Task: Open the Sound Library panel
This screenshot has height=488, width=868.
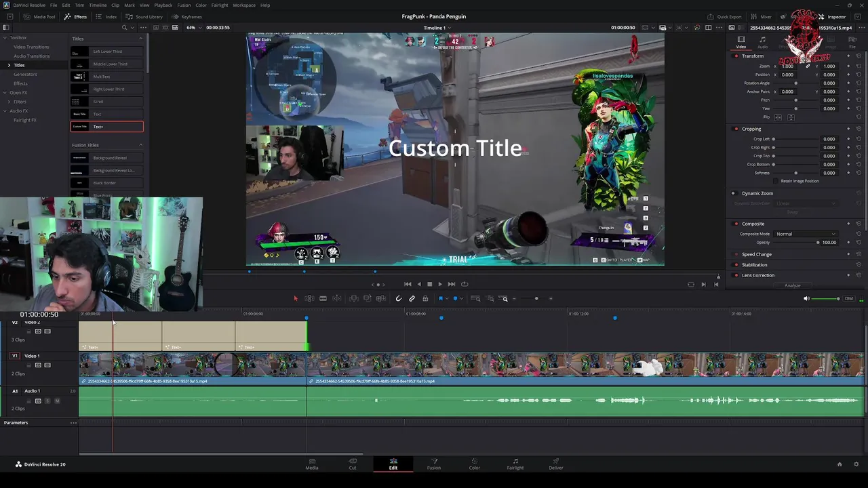Action: click(x=144, y=16)
